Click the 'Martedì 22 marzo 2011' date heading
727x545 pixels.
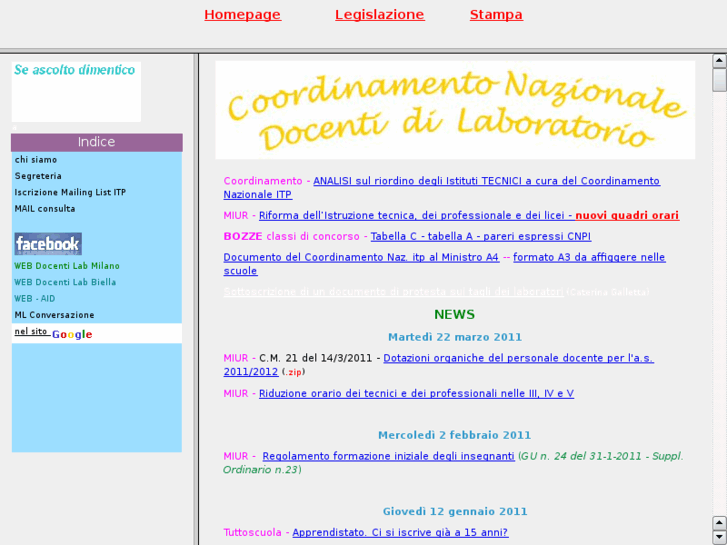point(455,337)
